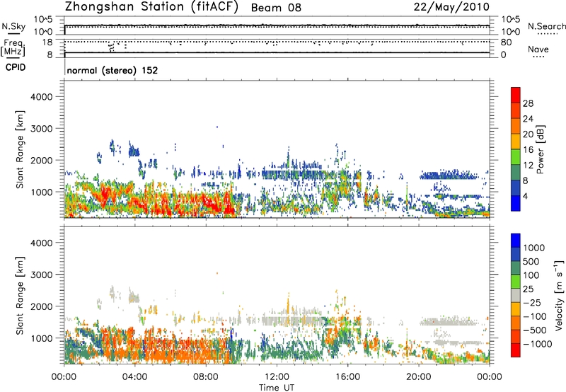Select the "normal (stereo) 152" text
Viewport: 566px width, 392px height.
click(112, 70)
